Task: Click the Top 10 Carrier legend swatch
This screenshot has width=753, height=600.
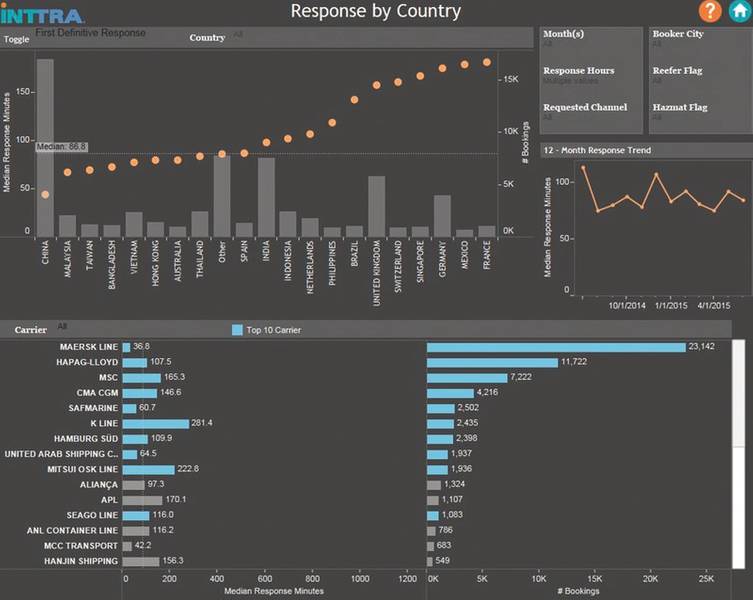Action: pos(237,330)
